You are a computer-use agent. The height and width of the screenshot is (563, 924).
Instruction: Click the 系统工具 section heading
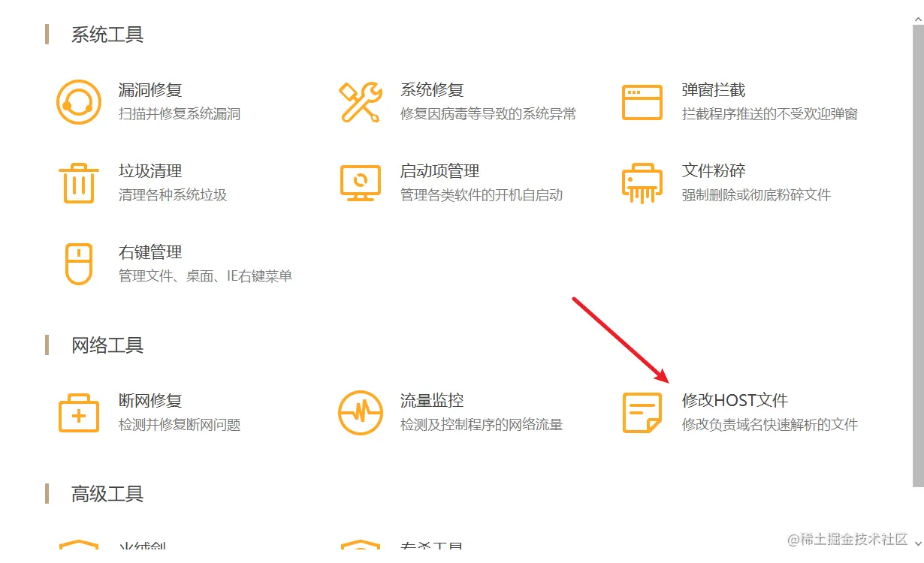pyautogui.click(x=107, y=35)
